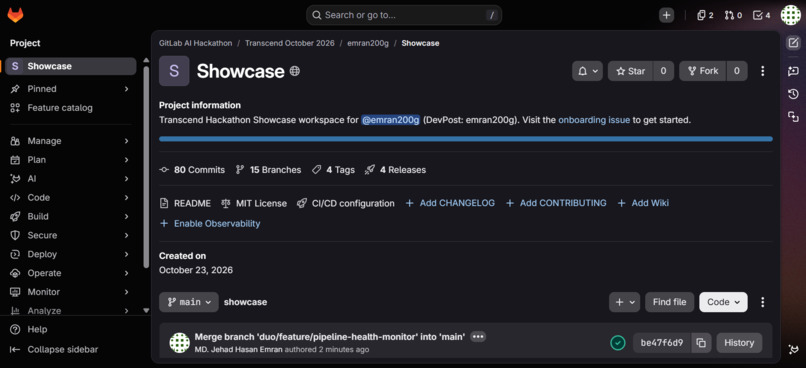Open assigned issues counter showing 2
This screenshot has width=806, height=368.
click(705, 15)
